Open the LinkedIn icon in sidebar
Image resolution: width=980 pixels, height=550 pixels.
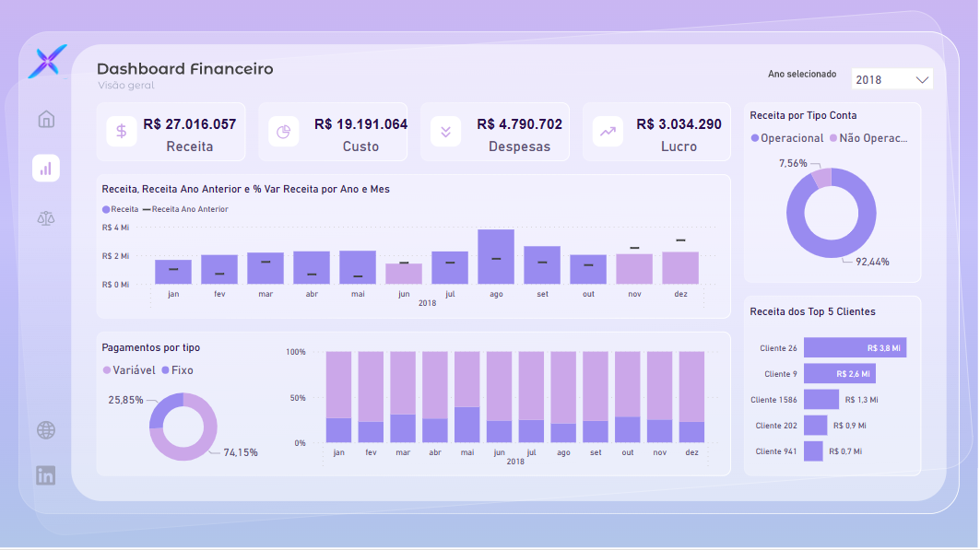[46, 475]
